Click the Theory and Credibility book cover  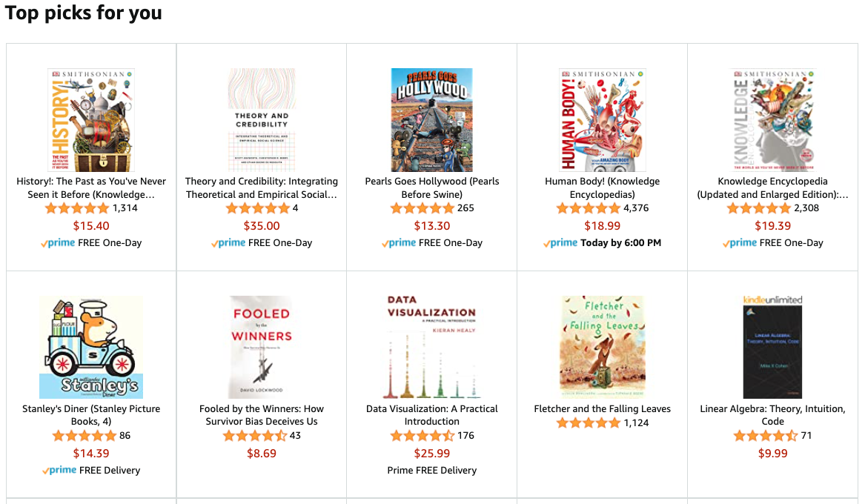click(x=262, y=120)
